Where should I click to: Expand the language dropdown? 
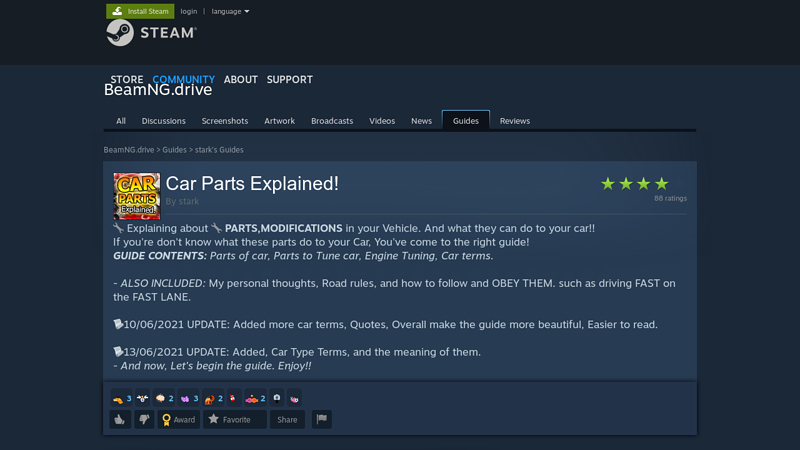click(x=230, y=11)
